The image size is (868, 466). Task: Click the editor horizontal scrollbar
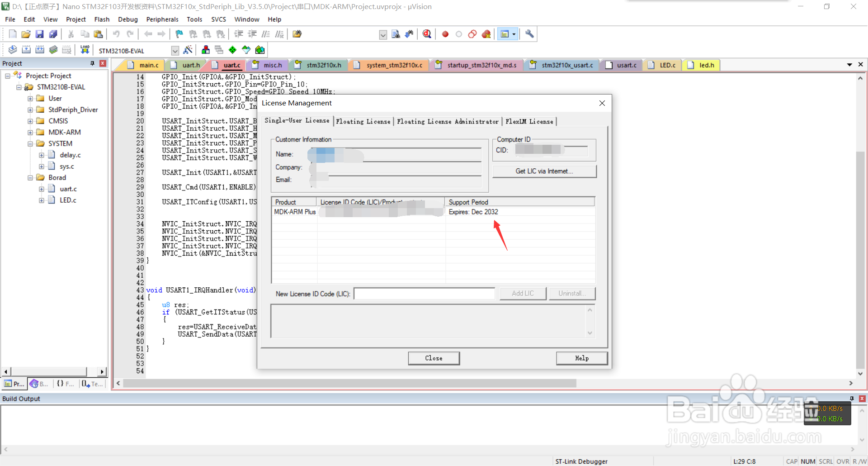(349, 383)
